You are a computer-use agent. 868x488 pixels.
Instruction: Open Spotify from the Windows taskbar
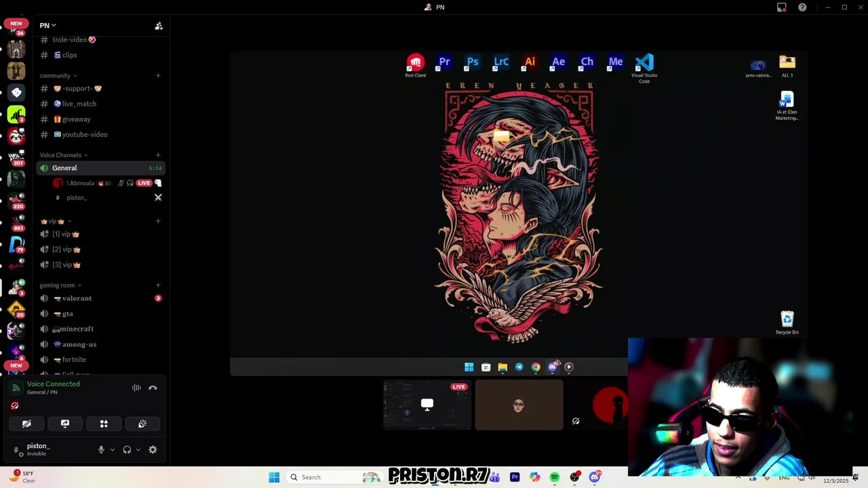(x=555, y=477)
